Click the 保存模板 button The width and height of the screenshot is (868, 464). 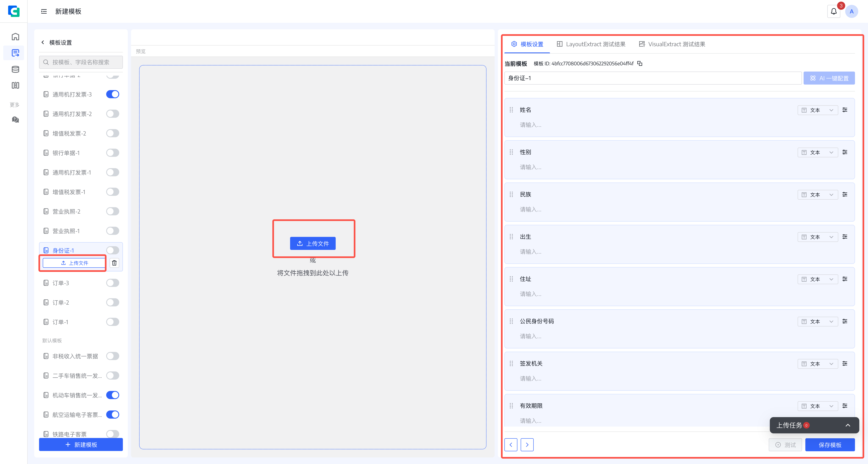click(x=830, y=445)
